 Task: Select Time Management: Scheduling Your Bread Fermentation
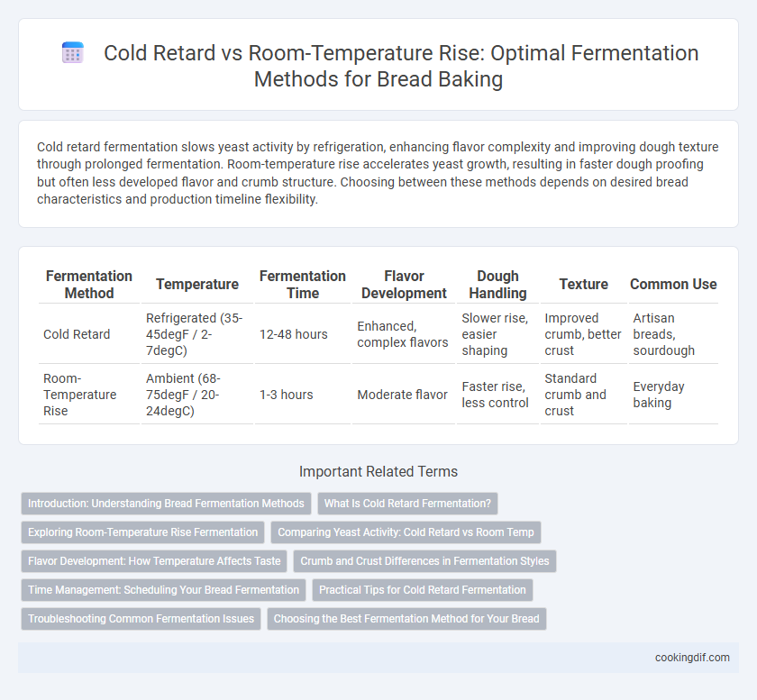[x=164, y=590]
